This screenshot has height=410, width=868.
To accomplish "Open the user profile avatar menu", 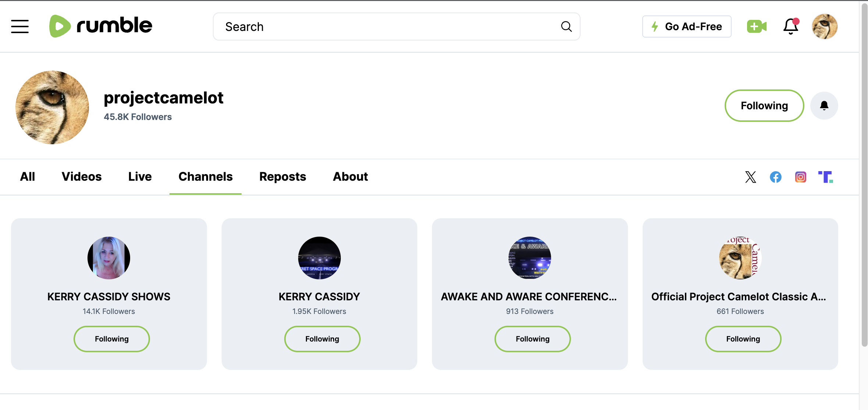I will 825,26.
